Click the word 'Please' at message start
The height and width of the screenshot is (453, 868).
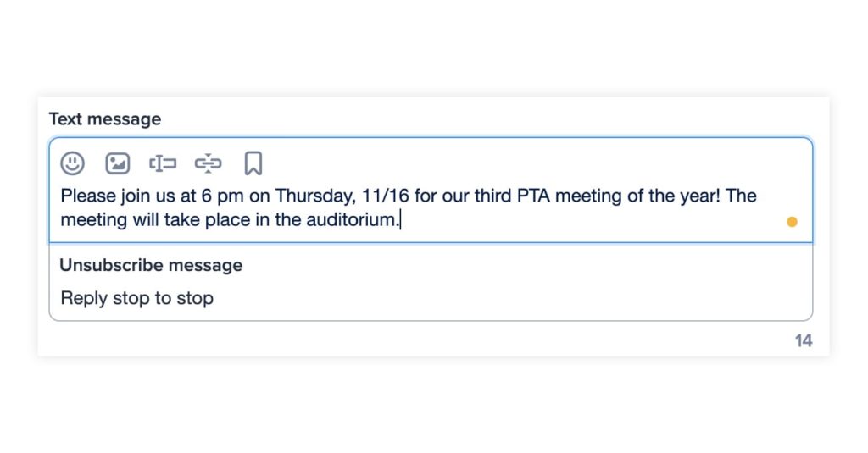(x=87, y=196)
